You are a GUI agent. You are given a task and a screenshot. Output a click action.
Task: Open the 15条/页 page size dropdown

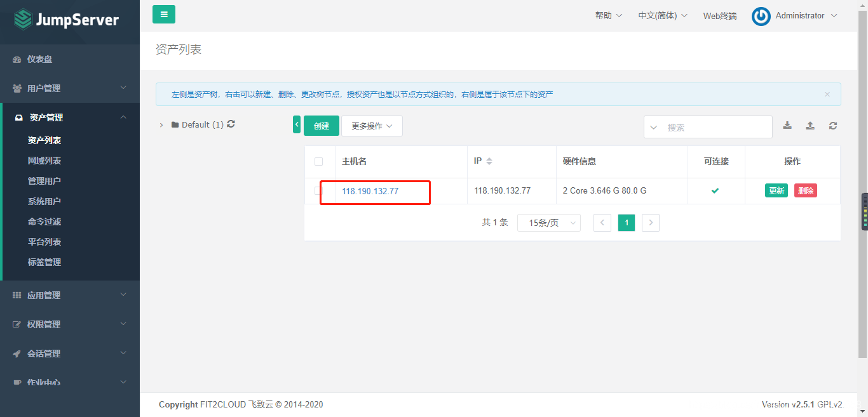(549, 223)
